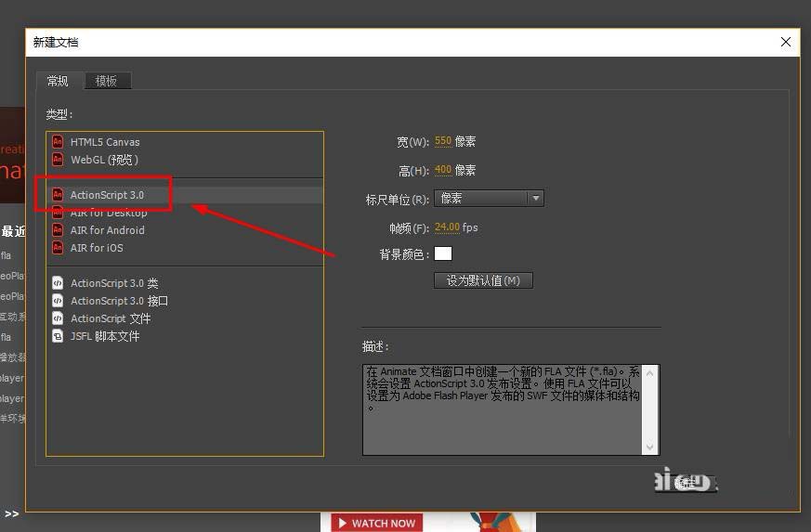Click the description text area
Viewport: 811px width, 532px height.
click(x=503, y=410)
